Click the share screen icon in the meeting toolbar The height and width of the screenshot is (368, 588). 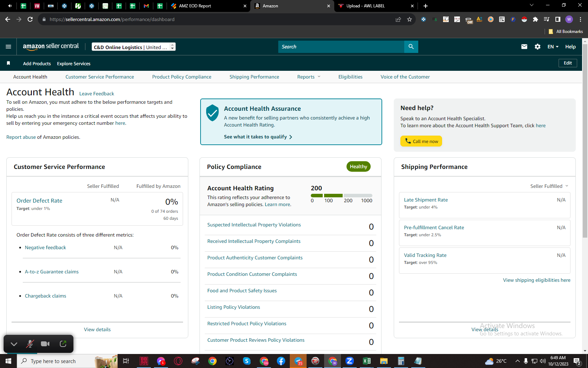pyautogui.click(x=63, y=344)
